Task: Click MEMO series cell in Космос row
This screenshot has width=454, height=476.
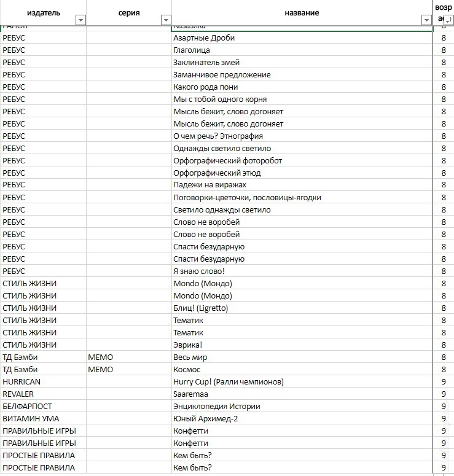Action: tap(129, 370)
